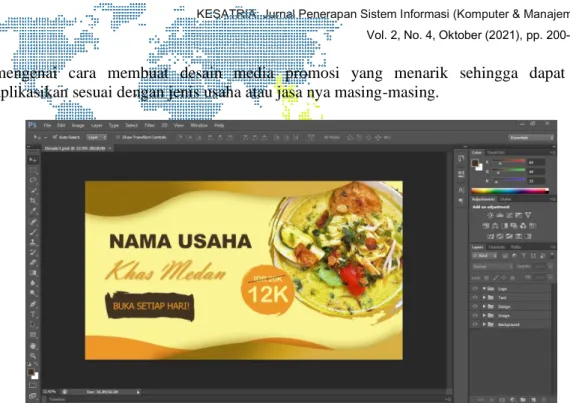Click the foreground color swatch in Color panel

coord(475,163)
